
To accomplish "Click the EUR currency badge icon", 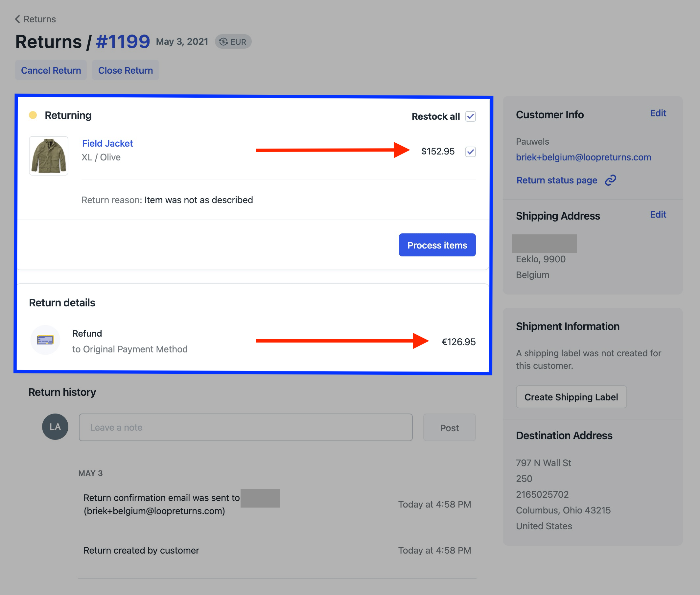I will [x=223, y=42].
